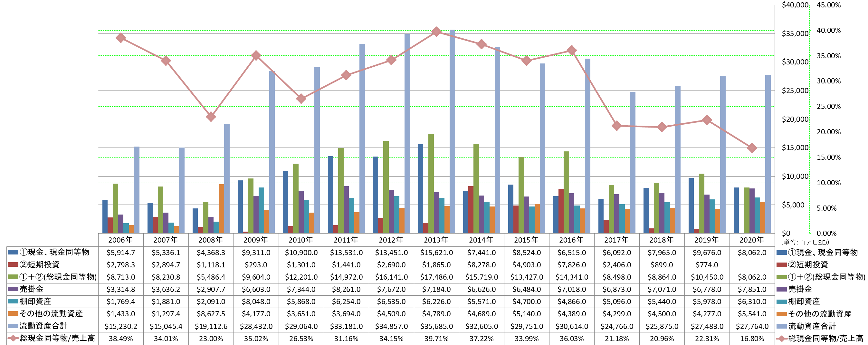Select the left row label その他の流動資産
The image size is (868, 345).
[51, 314]
